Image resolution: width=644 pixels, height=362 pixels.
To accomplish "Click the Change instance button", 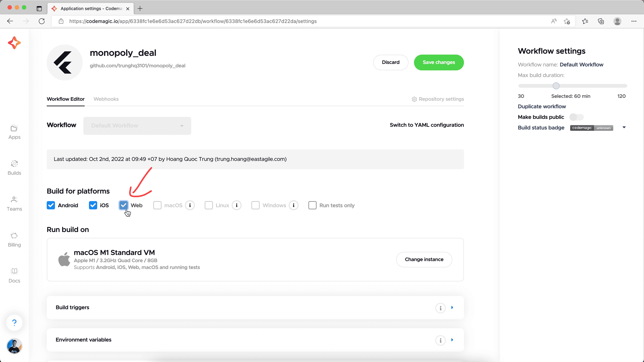I will tap(424, 260).
